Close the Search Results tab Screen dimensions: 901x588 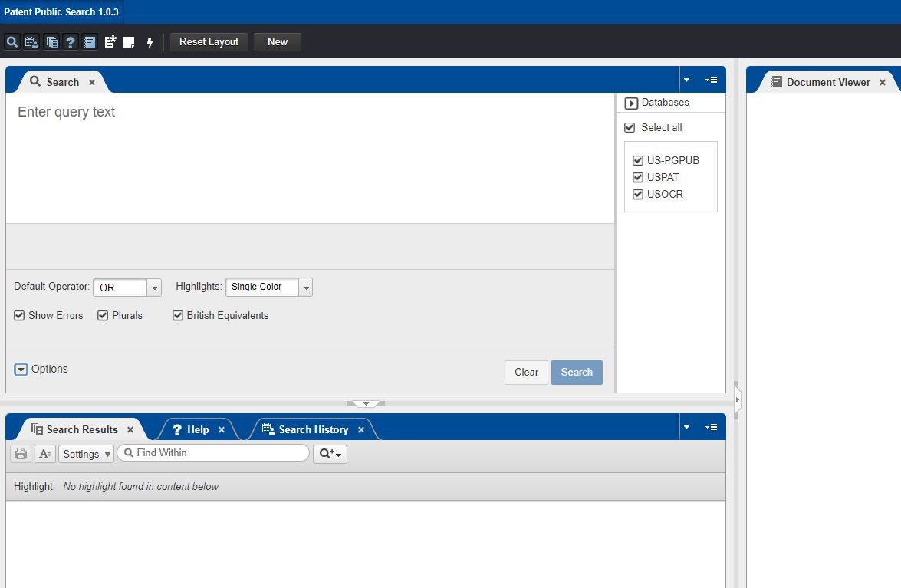[x=130, y=429]
